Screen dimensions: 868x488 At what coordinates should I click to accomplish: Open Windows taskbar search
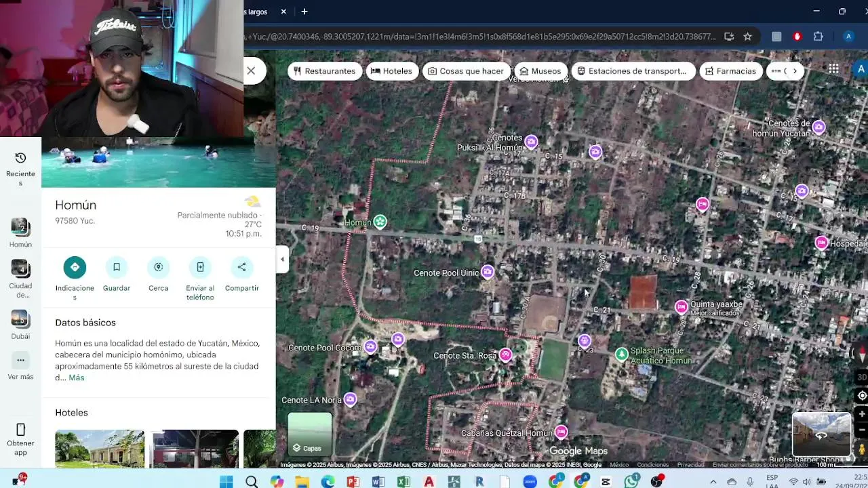252,482
